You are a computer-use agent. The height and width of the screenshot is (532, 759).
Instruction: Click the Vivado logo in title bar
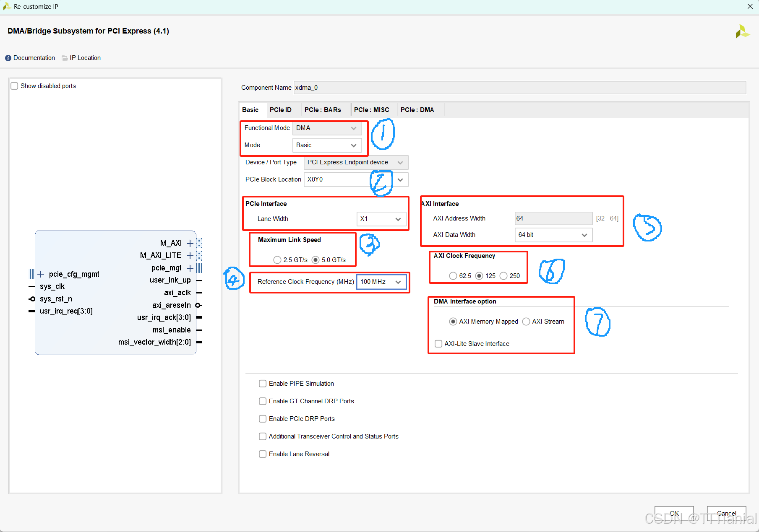point(7,6)
